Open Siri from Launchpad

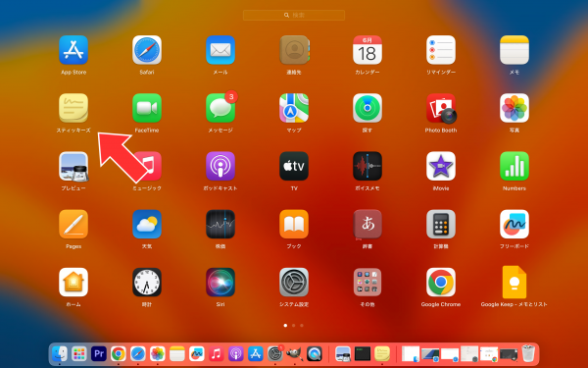(x=220, y=283)
